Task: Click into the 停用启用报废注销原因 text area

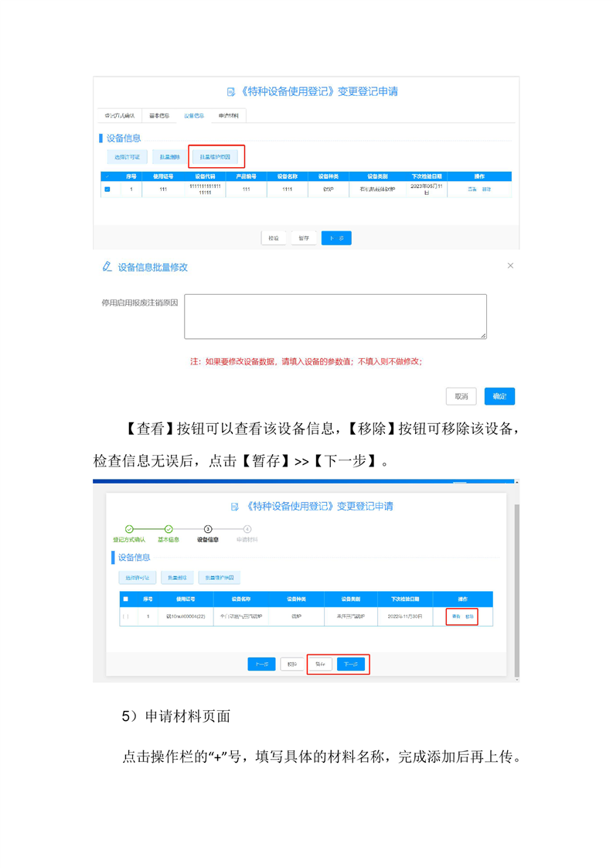Action: pos(335,316)
